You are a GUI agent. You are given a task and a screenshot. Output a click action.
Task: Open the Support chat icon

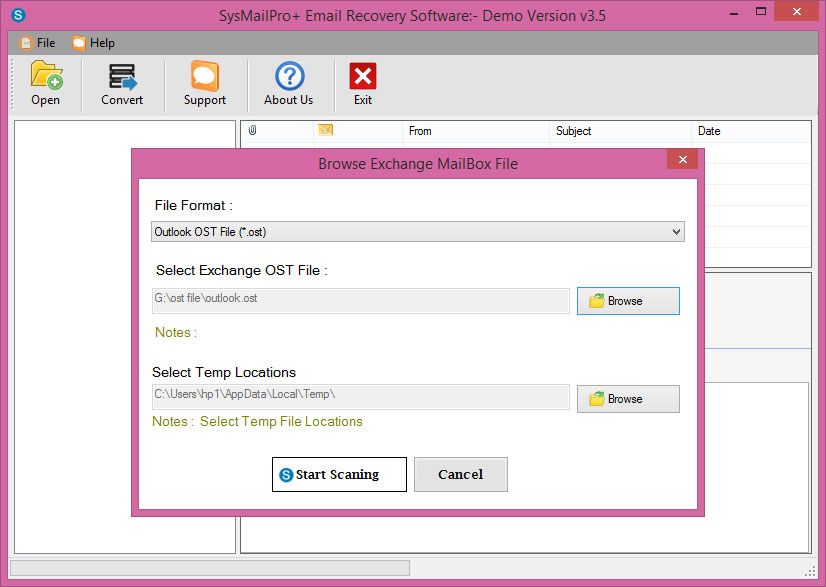pyautogui.click(x=204, y=76)
